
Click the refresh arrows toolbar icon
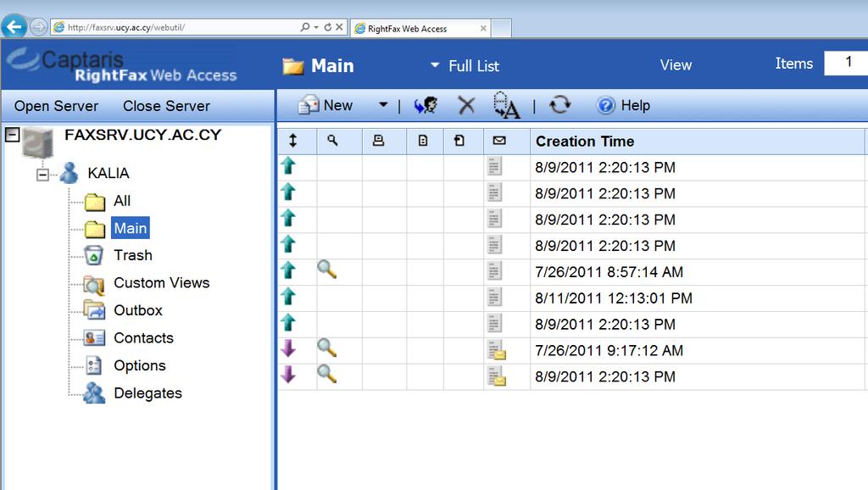click(x=559, y=104)
